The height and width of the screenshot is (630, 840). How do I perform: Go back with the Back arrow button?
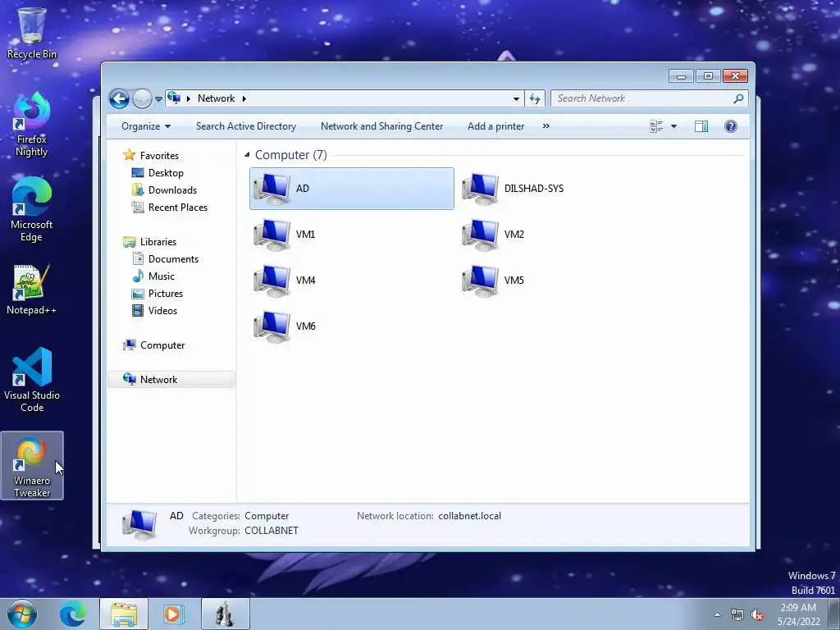120,98
